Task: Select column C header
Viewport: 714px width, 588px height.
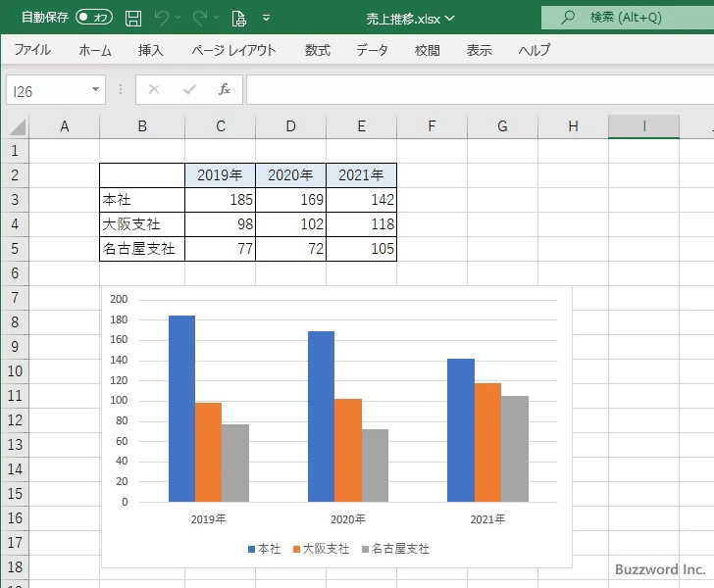Action: [x=221, y=126]
